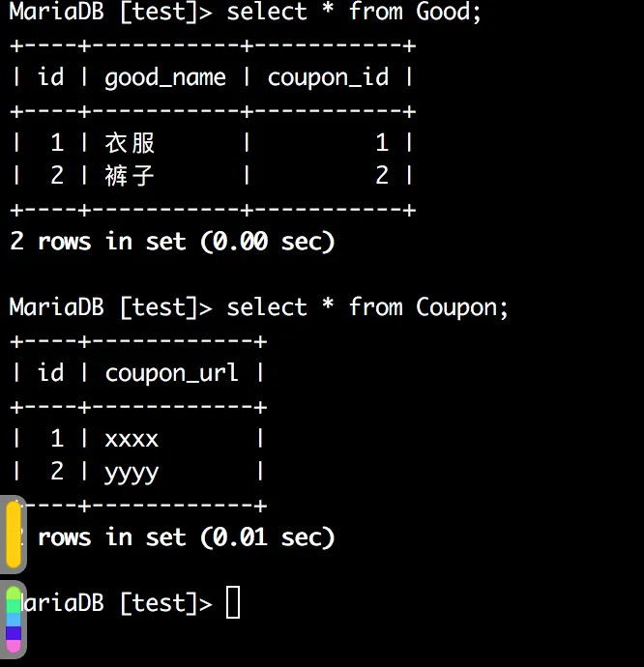This screenshot has height=667, width=644.
Task: Click the yyyy coupon URL value
Action: pos(132,473)
